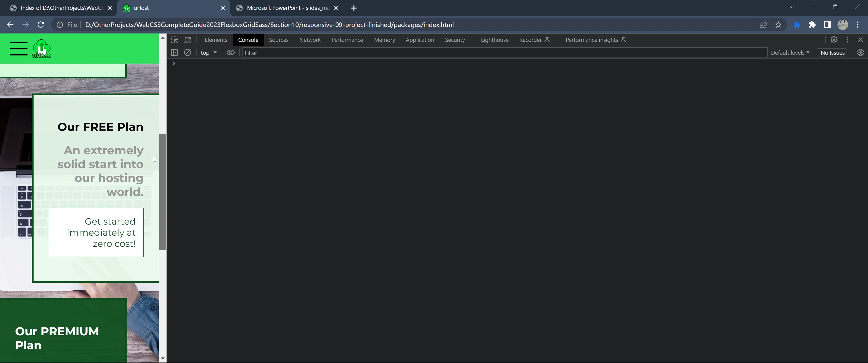Image resolution: width=868 pixels, height=363 pixels.
Task: Open console settings gear next to No Issues
Action: point(860,52)
